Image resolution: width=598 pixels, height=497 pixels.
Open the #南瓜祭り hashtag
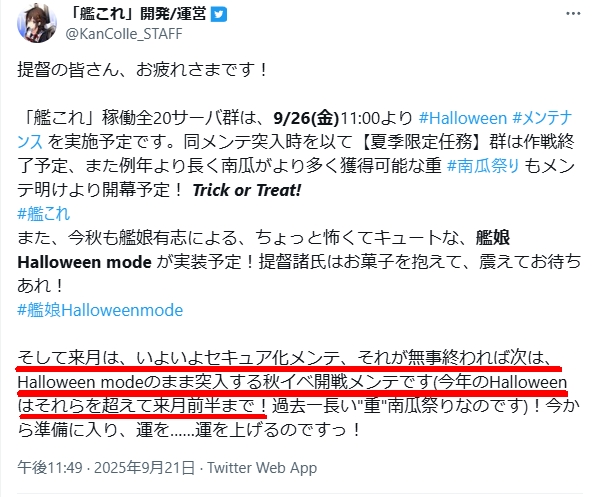coord(483,166)
